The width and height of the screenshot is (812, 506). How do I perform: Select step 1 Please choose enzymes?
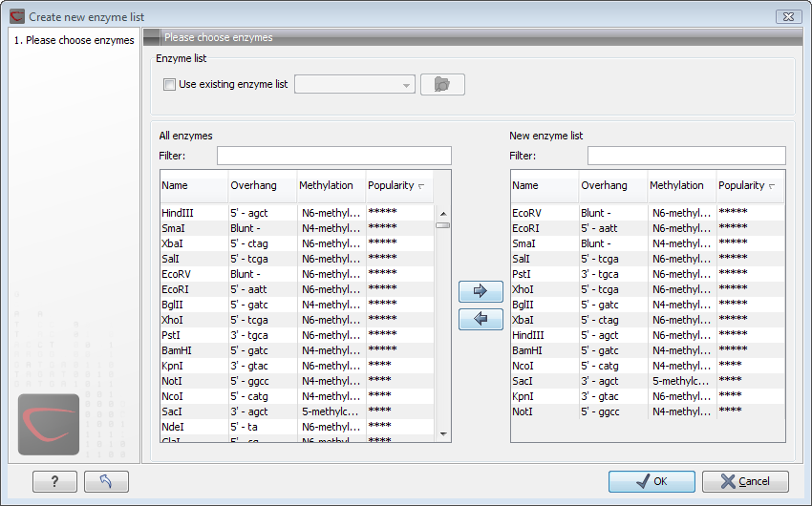coord(75,40)
